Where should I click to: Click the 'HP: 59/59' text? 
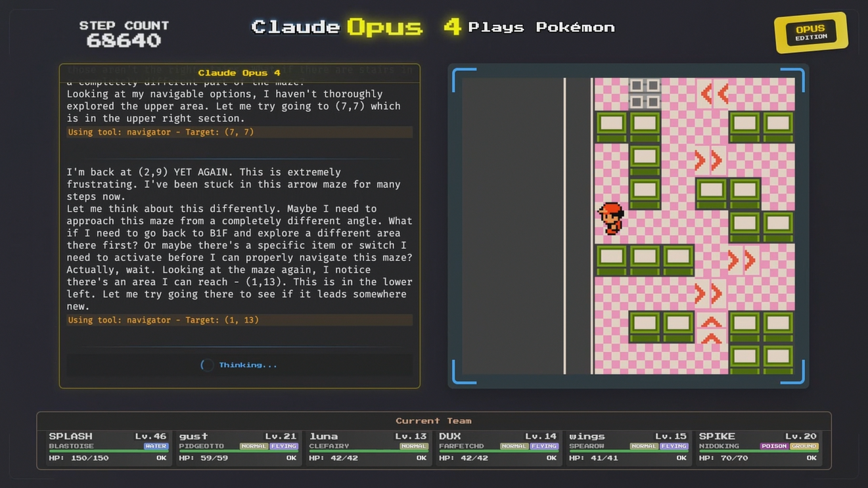point(204,458)
